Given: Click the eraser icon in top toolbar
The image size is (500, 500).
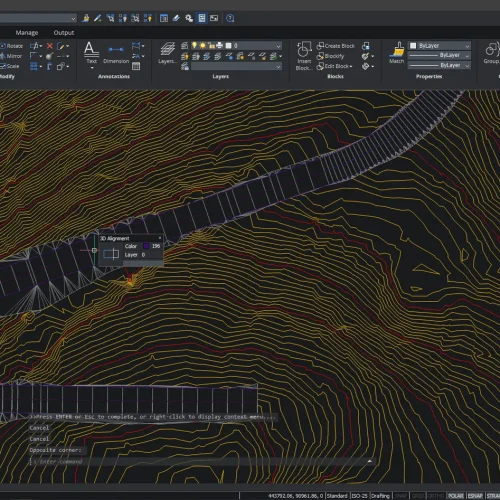Looking at the screenshot, I should [176, 18].
